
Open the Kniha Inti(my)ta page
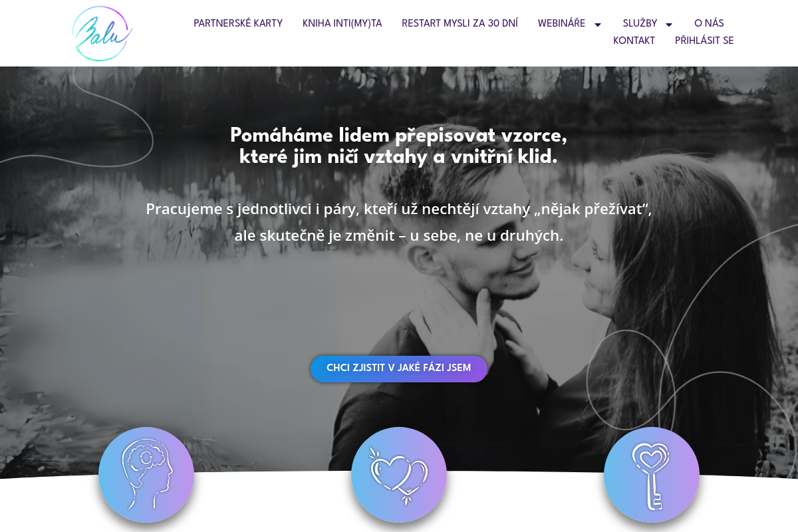(x=342, y=23)
